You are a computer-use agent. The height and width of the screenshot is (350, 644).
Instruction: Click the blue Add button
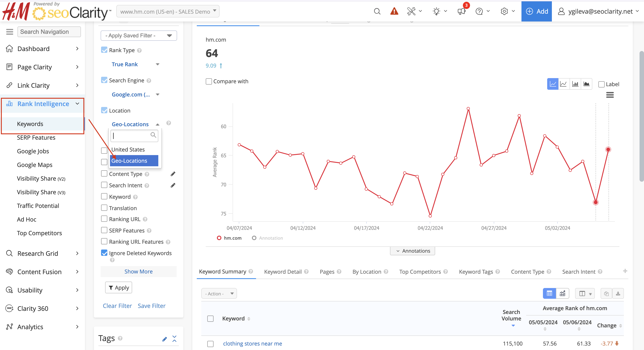coord(536,11)
